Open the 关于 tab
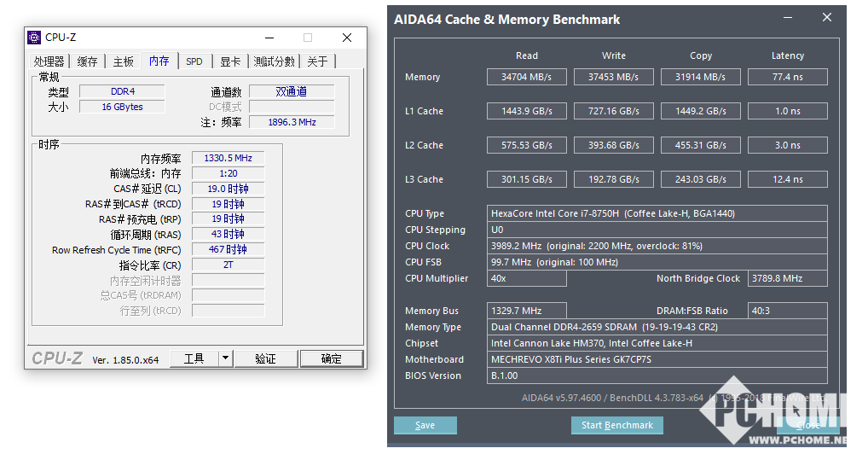 [318, 61]
